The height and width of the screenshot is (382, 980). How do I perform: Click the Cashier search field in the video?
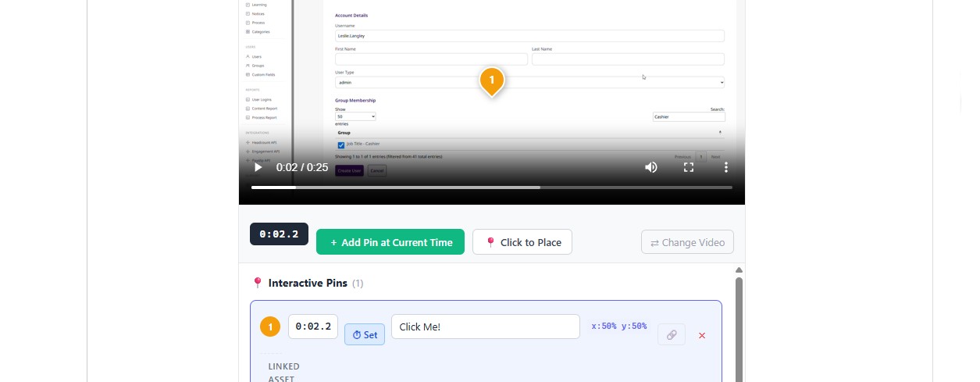[689, 116]
